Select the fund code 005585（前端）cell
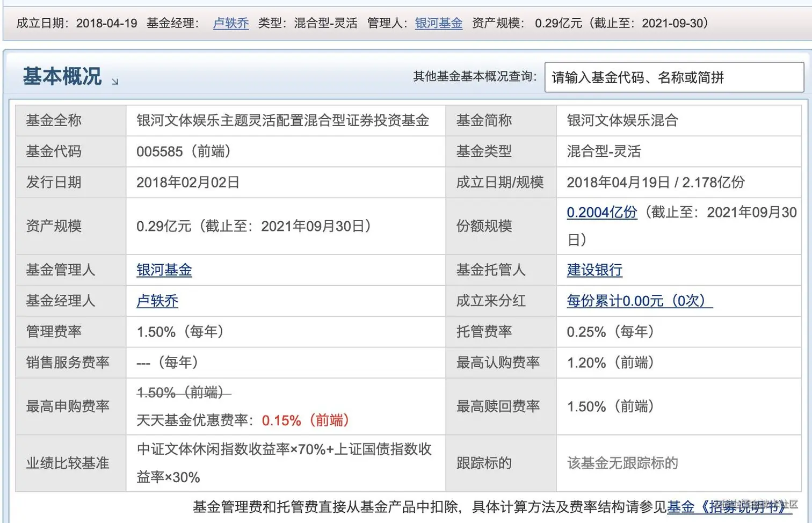812x523 pixels. pos(184,151)
